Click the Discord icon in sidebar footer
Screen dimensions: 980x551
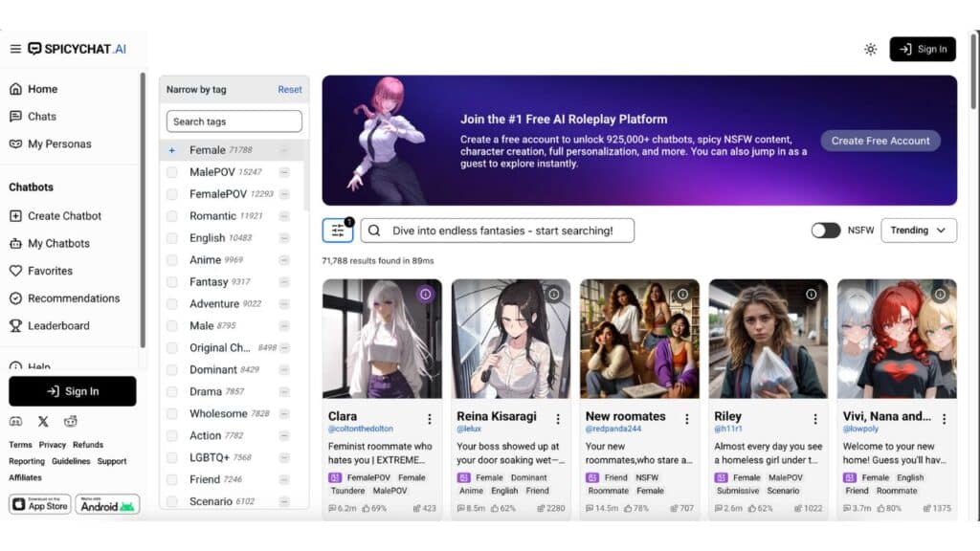15,421
